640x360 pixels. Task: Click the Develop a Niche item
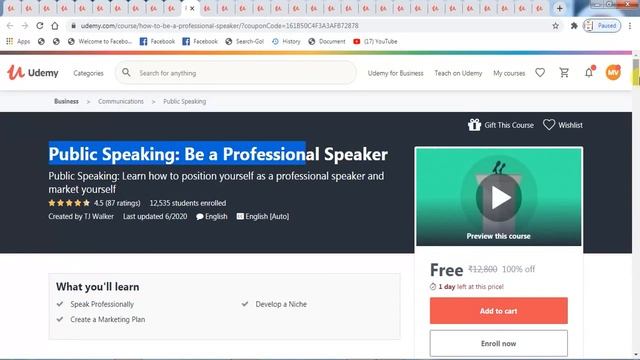(281, 304)
